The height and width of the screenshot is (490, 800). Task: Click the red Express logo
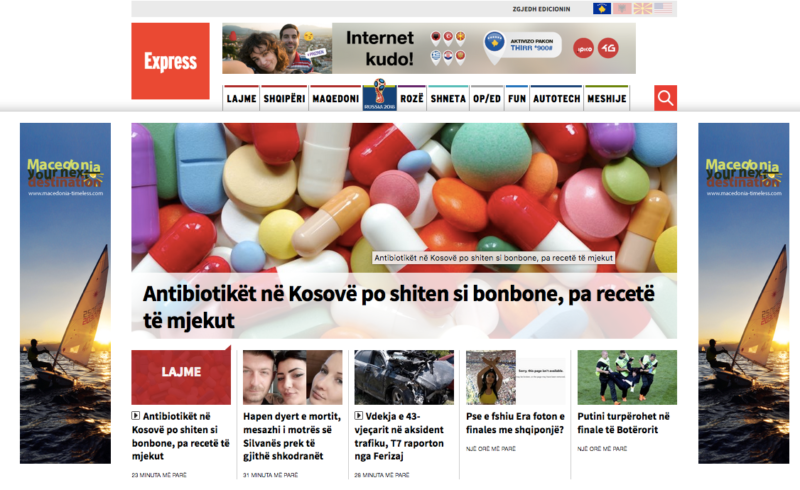coord(170,61)
